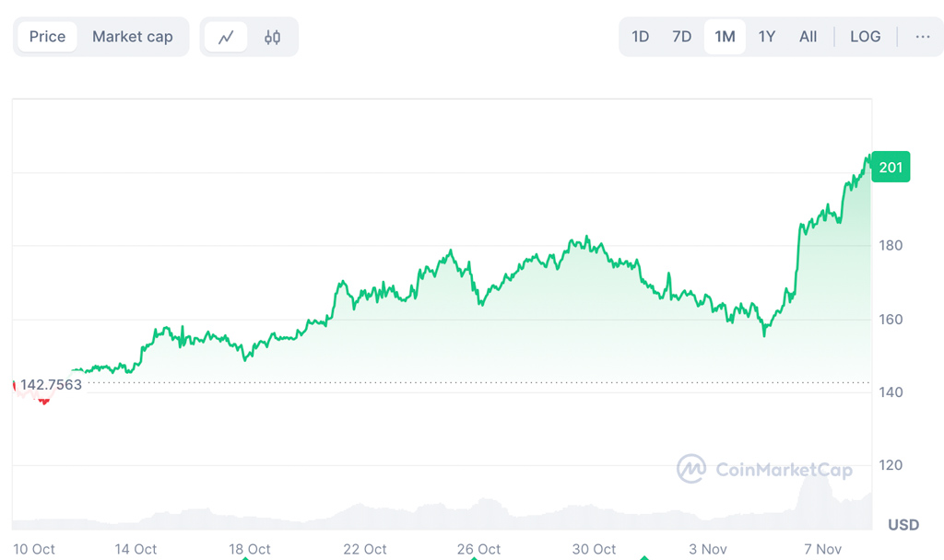Click the USD currency label
This screenshot has height=560, width=944.
903,525
